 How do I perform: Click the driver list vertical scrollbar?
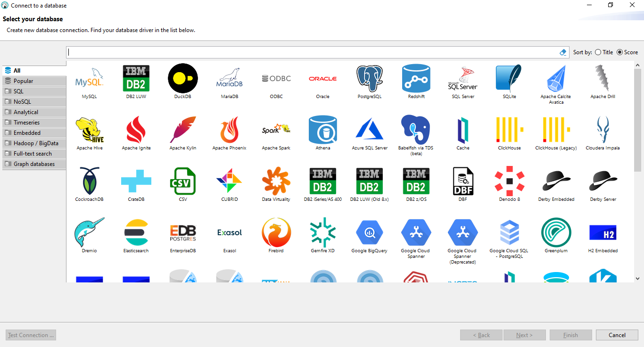click(x=638, y=120)
